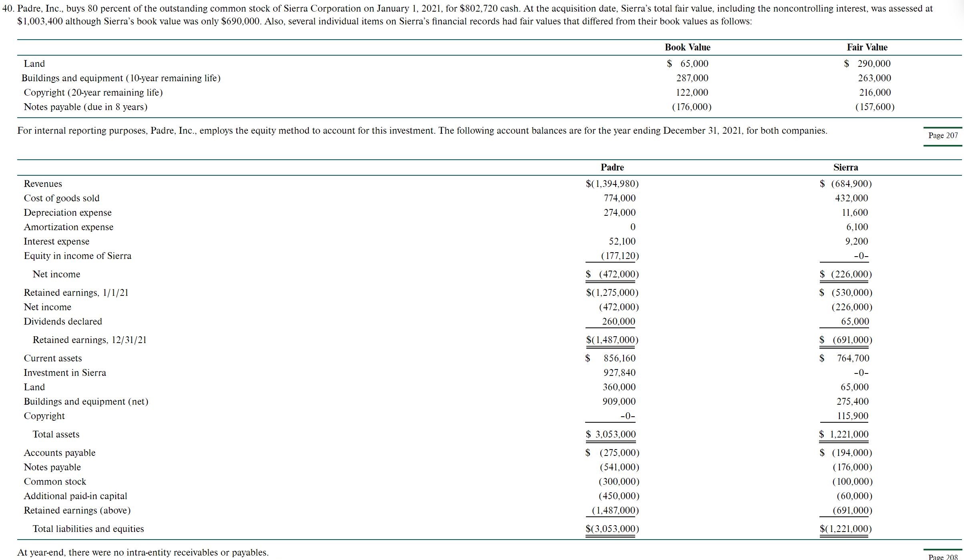Click the Page 207 marker
The image size is (964, 560).
tap(943, 135)
